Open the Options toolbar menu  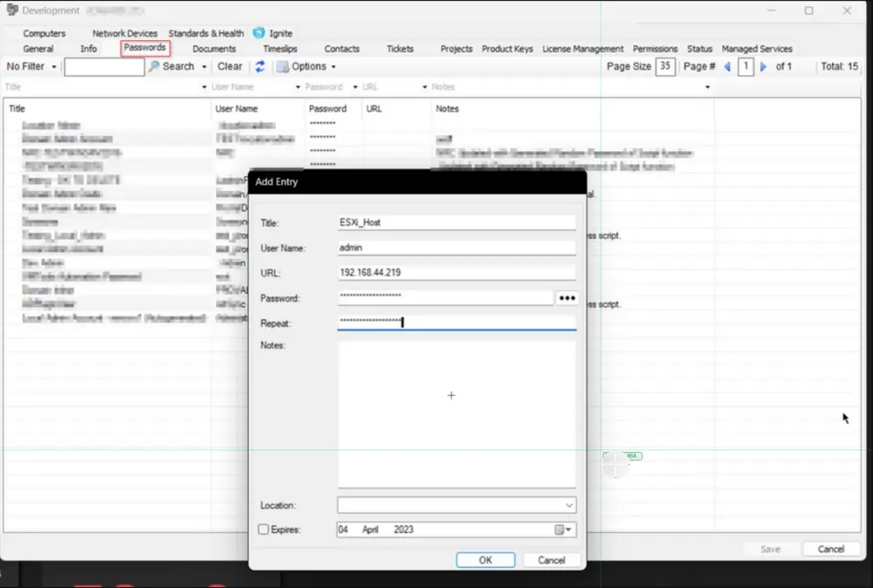coord(306,67)
